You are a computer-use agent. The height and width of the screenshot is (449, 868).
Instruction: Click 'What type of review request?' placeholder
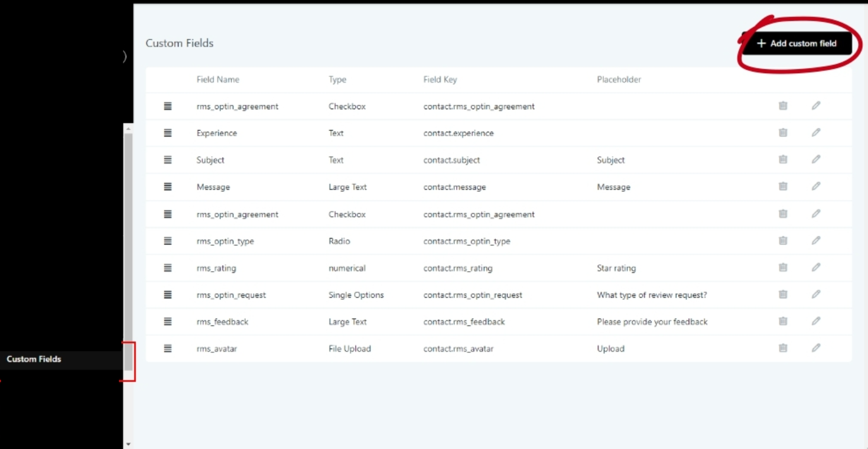pos(652,295)
